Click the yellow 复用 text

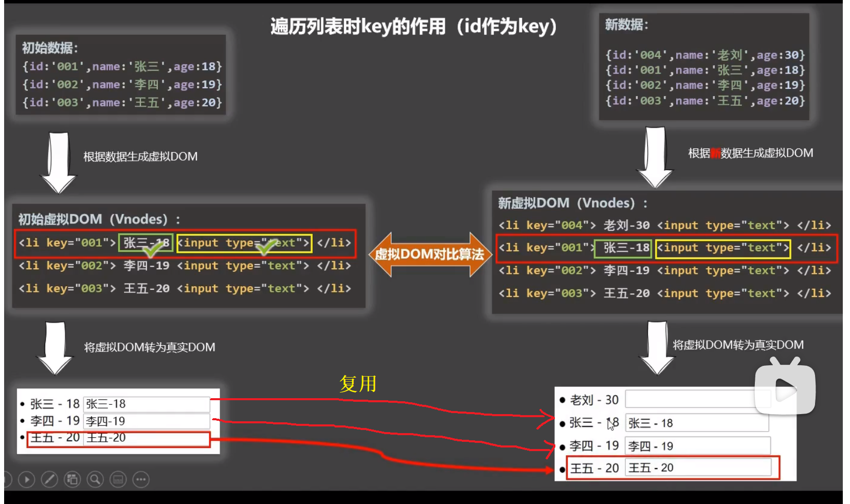pyautogui.click(x=358, y=384)
